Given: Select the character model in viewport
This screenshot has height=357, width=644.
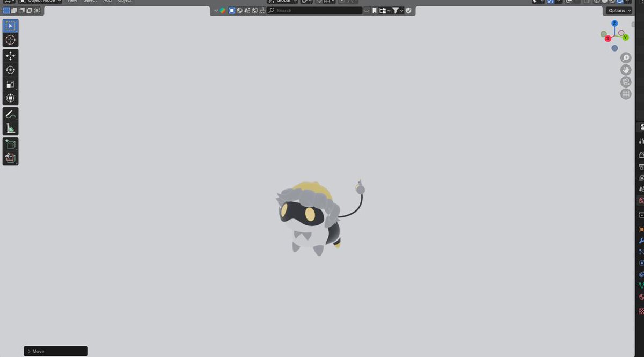Looking at the screenshot, I should (x=311, y=220).
